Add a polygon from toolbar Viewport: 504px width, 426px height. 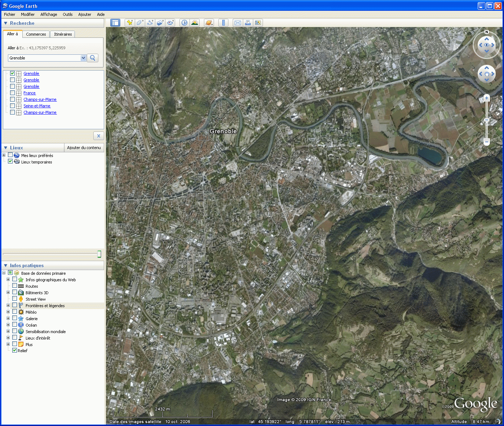click(140, 23)
